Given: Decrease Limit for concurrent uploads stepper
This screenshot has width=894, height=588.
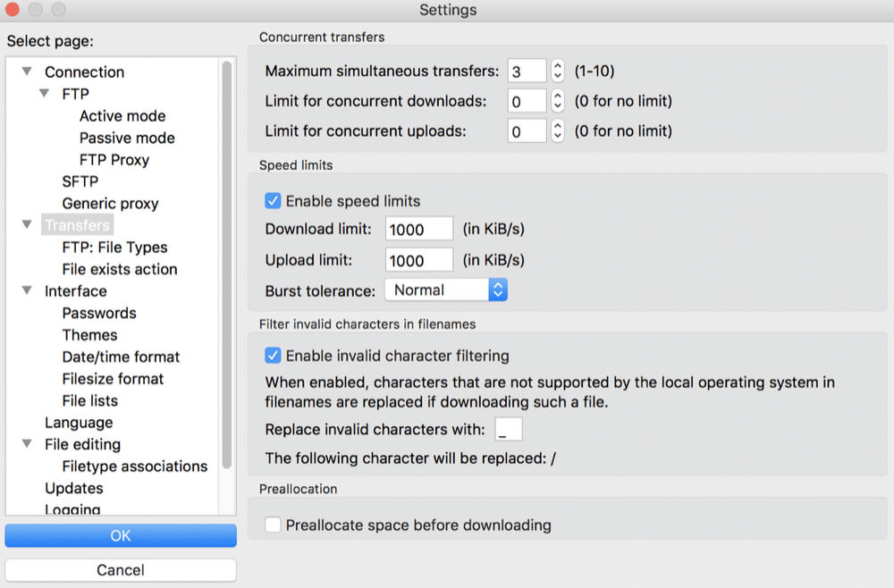Looking at the screenshot, I should pyautogui.click(x=556, y=136).
